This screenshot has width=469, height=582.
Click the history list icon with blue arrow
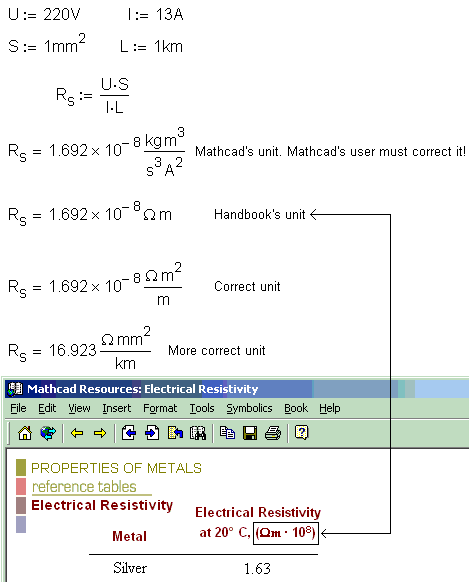click(175, 433)
